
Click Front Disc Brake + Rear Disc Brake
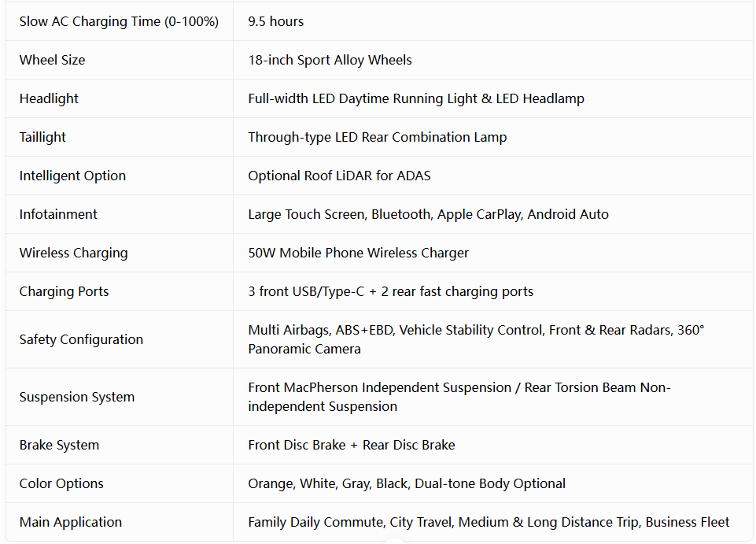pos(352,445)
